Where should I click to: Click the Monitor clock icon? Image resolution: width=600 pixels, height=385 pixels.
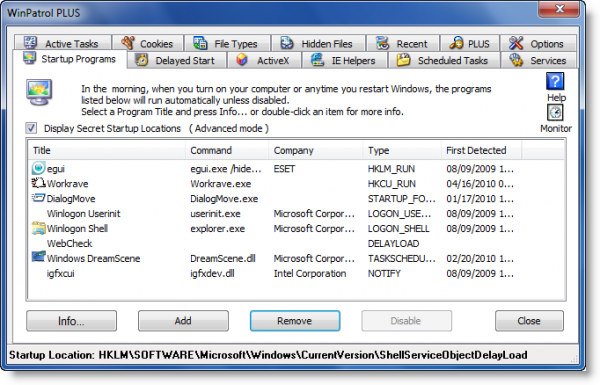coord(555,113)
